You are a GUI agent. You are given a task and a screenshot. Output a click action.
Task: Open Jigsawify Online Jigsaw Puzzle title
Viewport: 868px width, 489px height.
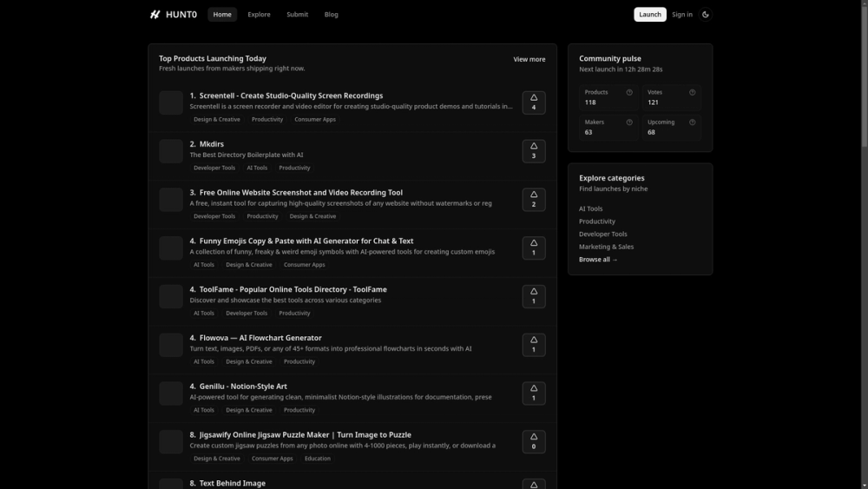click(305, 435)
